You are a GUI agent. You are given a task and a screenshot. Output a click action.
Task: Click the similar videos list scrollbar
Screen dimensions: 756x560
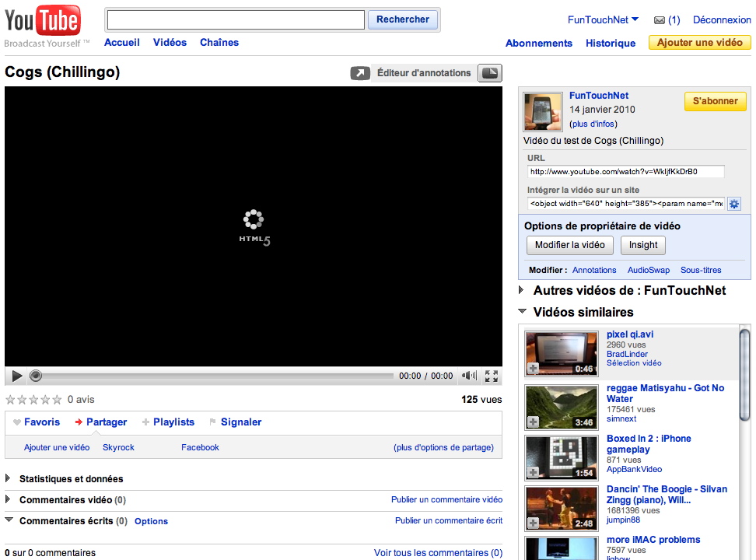(x=745, y=374)
